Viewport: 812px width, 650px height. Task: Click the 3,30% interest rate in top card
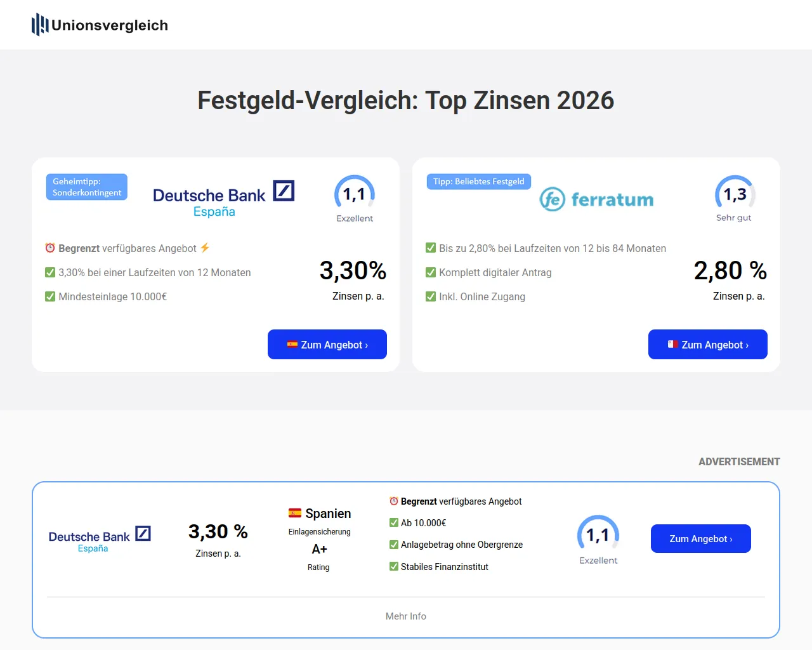tap(353, 270)
